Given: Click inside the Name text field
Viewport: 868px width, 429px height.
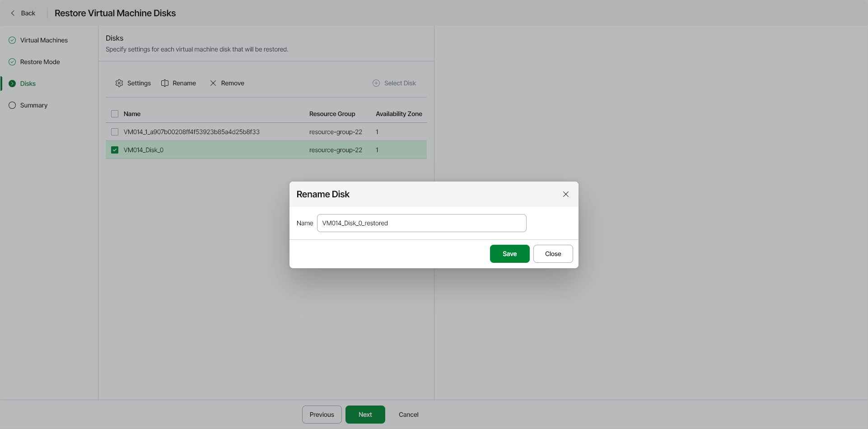Looking at the screenshot, I should point(421,223).
